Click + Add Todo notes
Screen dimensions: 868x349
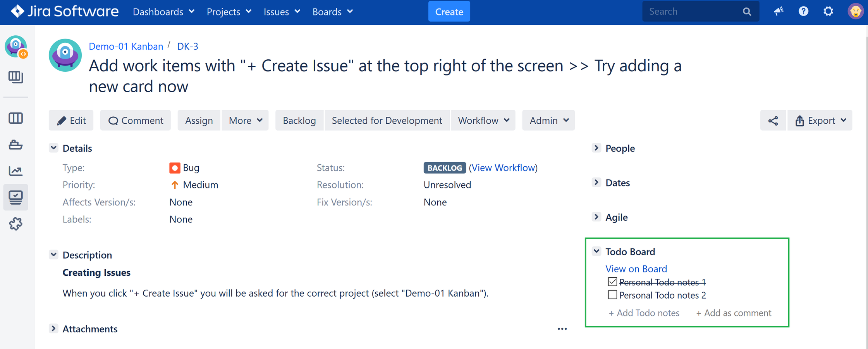click(644, 313)
